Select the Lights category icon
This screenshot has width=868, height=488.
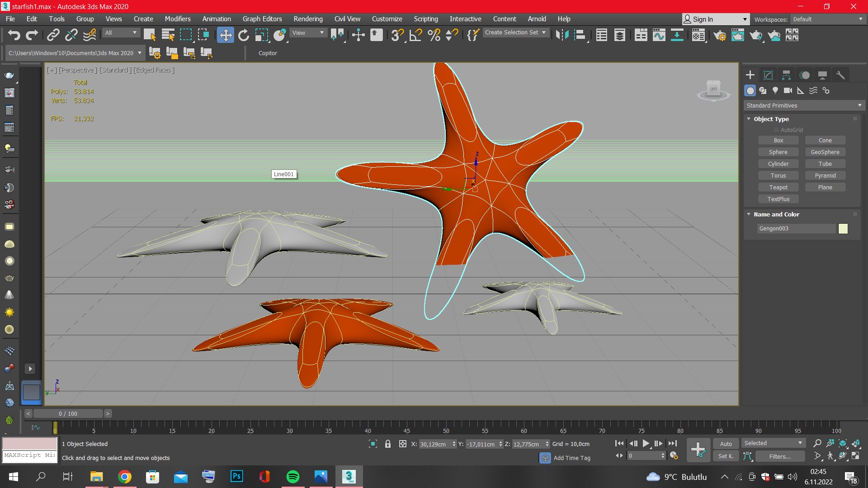775,90
